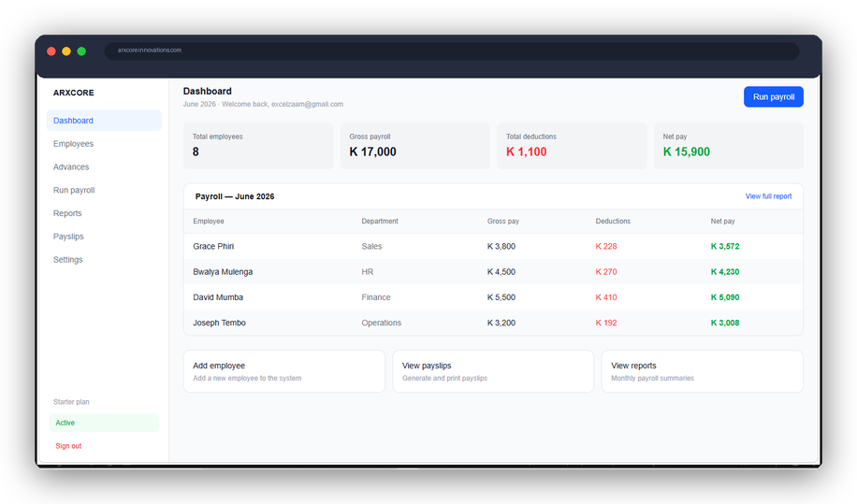Click the Total employees stat card
Screen dimensions: 857x504
[x=258, y=146]
